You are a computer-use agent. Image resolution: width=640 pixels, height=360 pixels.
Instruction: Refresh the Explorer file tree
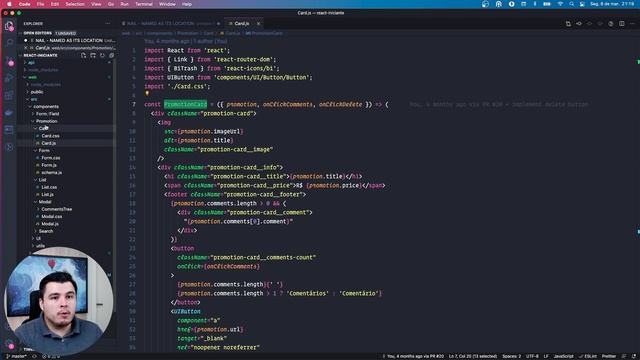(102, 55)
